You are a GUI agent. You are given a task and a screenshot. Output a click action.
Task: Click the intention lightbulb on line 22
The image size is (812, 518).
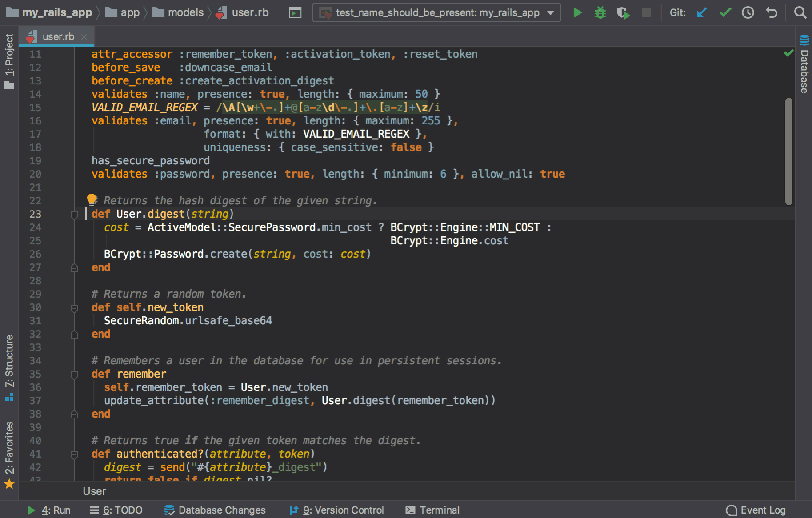coord(92,199)
